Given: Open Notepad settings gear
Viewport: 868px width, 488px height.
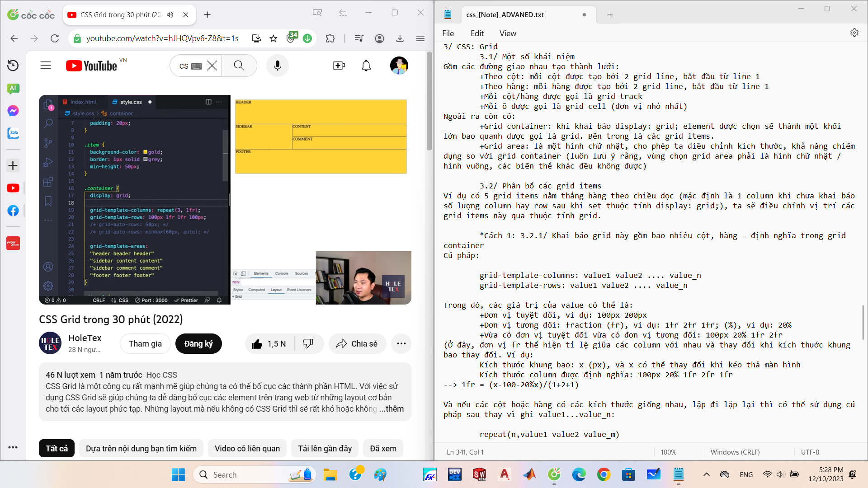Looking at the screenshot, I should coord(854,33).
